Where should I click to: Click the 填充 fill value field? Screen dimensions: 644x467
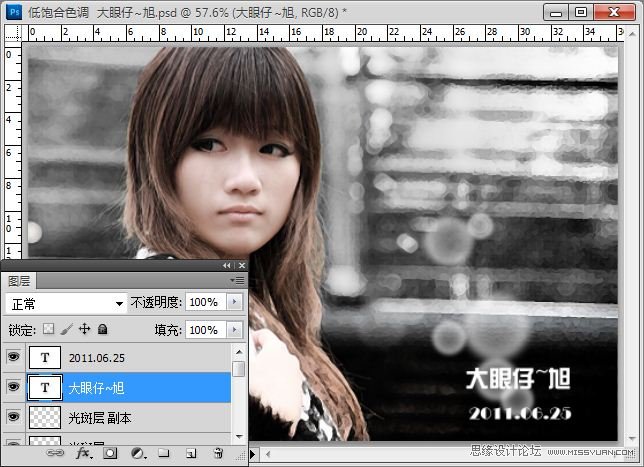[206, 330]
